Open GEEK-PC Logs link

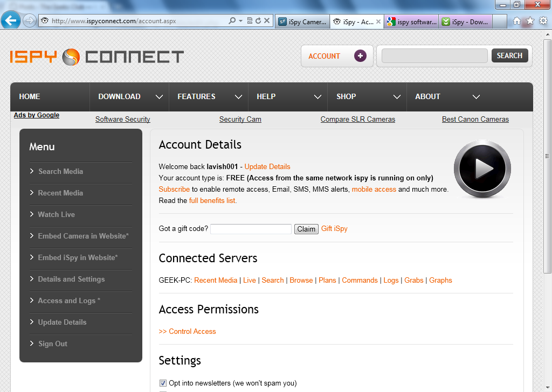click(x=391, y=280)
